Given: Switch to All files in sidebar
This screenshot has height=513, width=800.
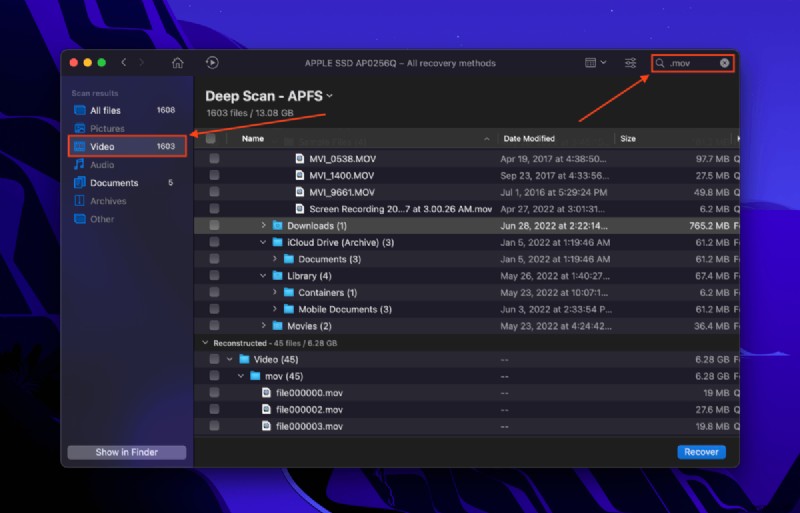Looking at the screenshot, I should pyautogui.click(x=106, y=111).
